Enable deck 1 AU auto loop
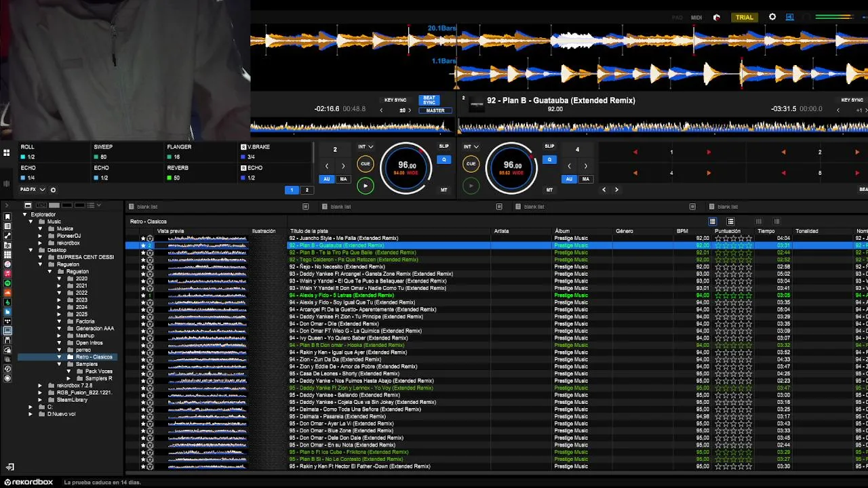Viewport: 868px width, 488px height. (x=327, y=179)
